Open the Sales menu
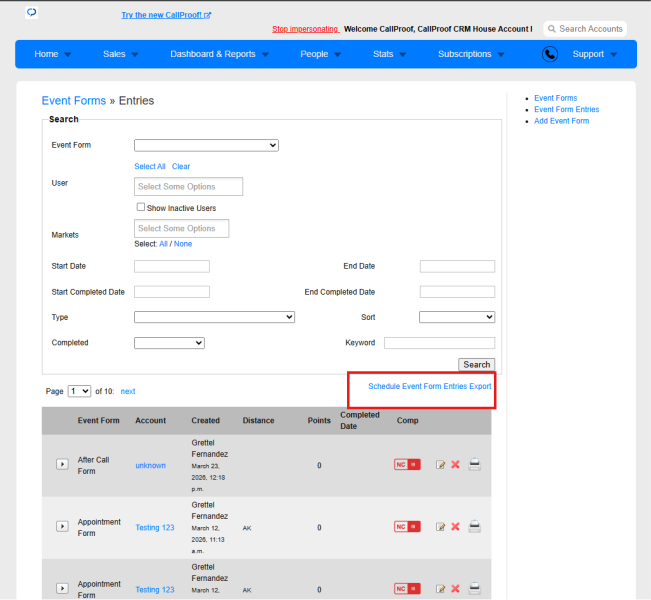This screenshot has width=651, height=600. point(120,54)
